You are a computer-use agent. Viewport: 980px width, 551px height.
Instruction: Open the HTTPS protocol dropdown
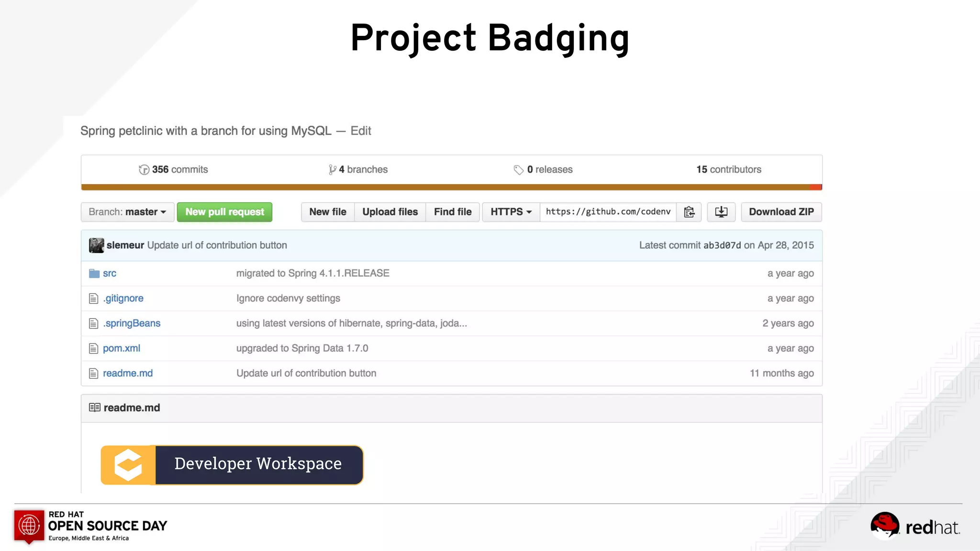pyautogui.click(x=511, y=212)
